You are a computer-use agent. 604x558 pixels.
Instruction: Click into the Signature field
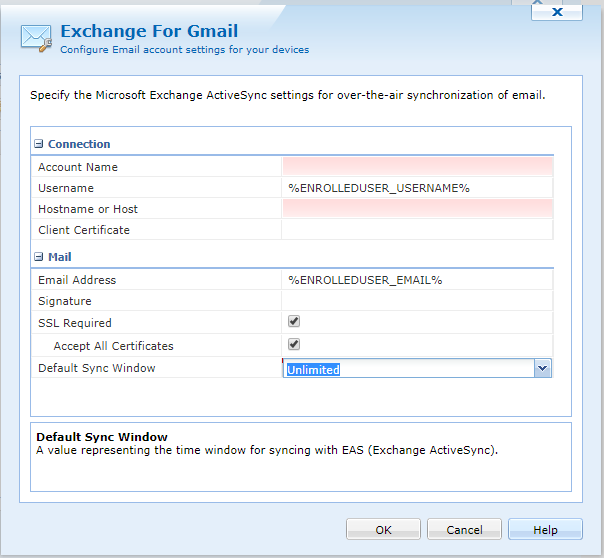[x=417, y=301]
